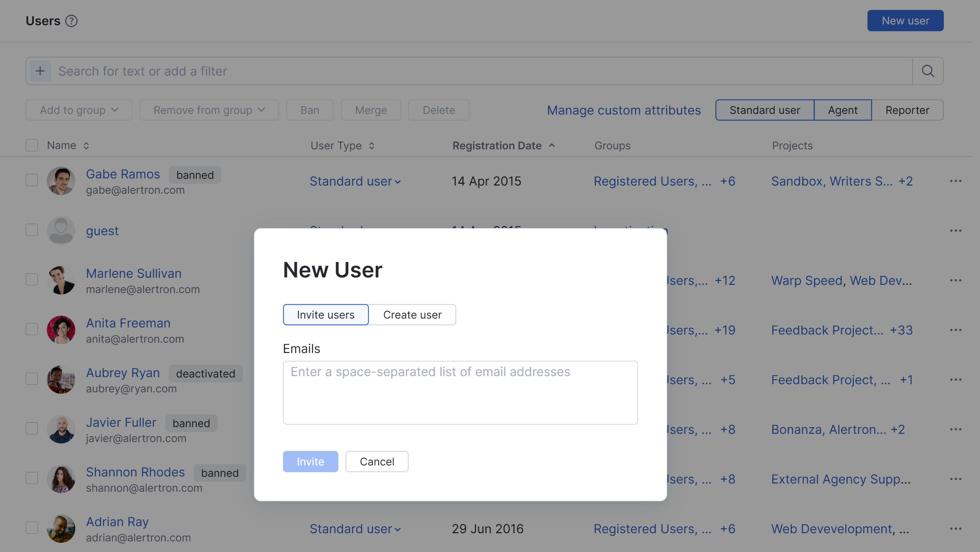
Task: Click inside the Emails input field
Action: point(460,392)
